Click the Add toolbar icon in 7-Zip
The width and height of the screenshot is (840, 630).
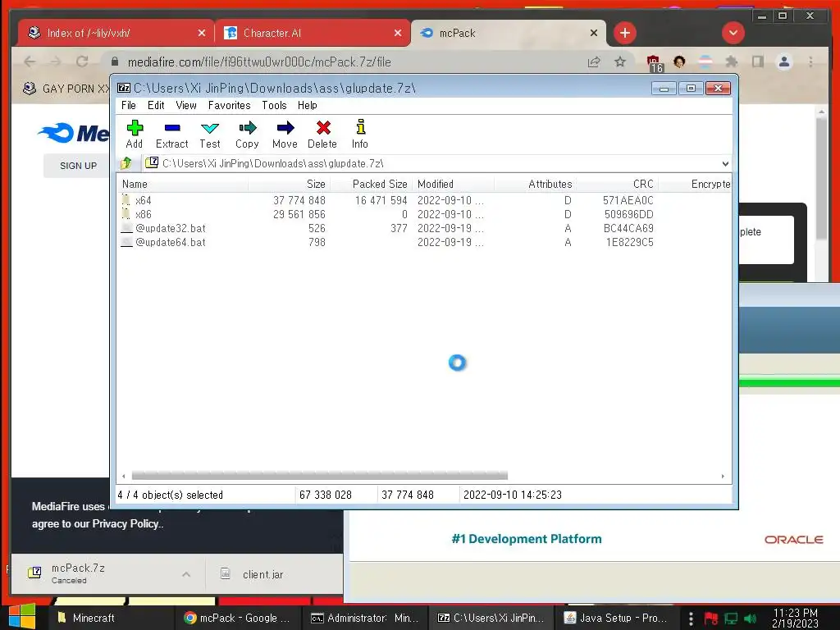pyautogui.click(x=135, y=134)
